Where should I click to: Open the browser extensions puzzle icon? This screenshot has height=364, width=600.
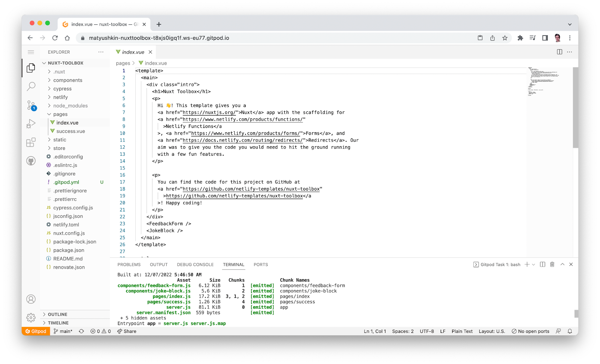coord(520,38)
